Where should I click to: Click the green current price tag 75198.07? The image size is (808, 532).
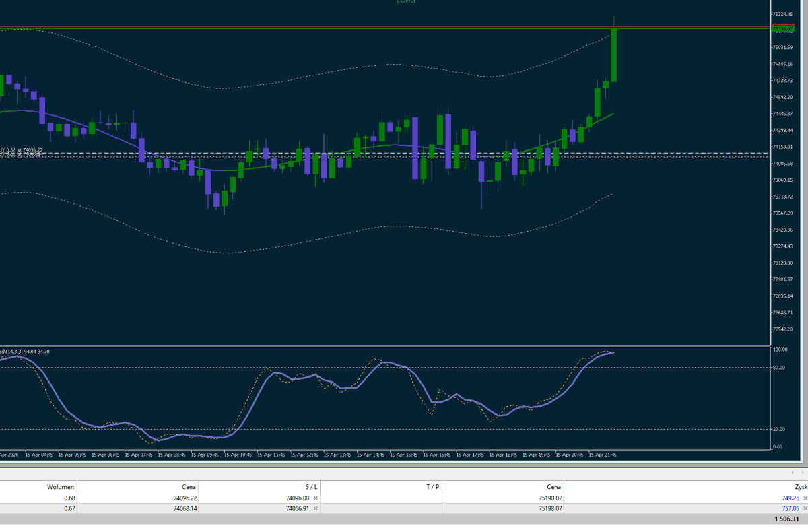tap(783, 28)
